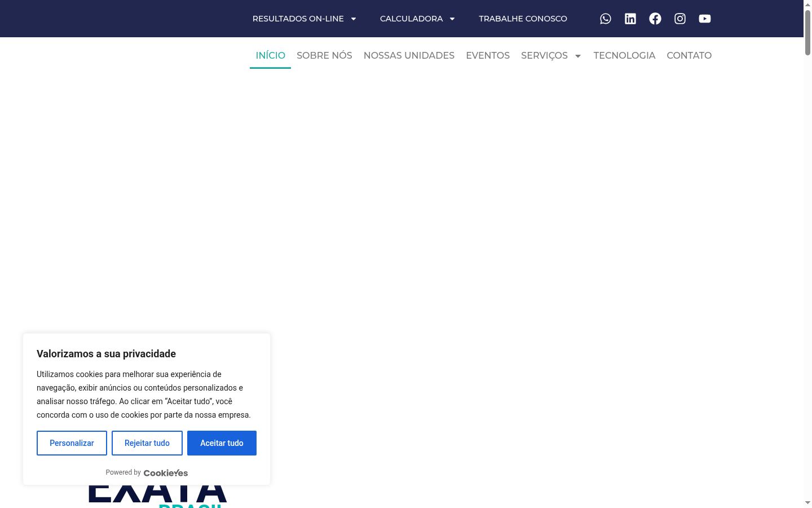Viewport: 812px width, 508px height.
Task: Open the TECNOLOGIA page
Action: pos(624,55)
